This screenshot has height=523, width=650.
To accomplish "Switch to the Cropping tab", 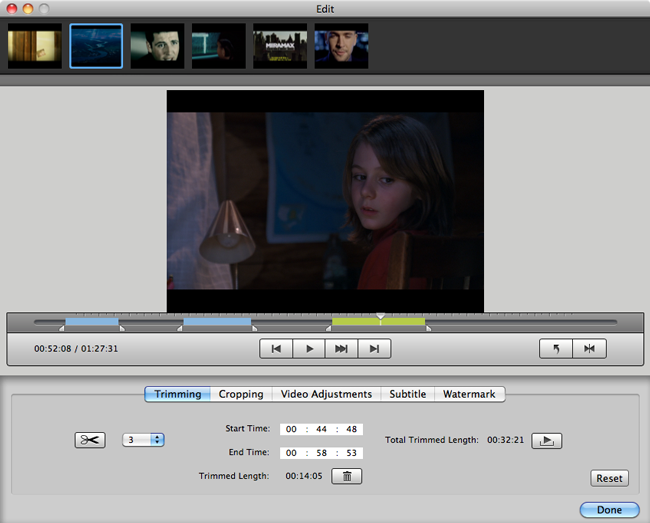I will click(x=241, y=394).
